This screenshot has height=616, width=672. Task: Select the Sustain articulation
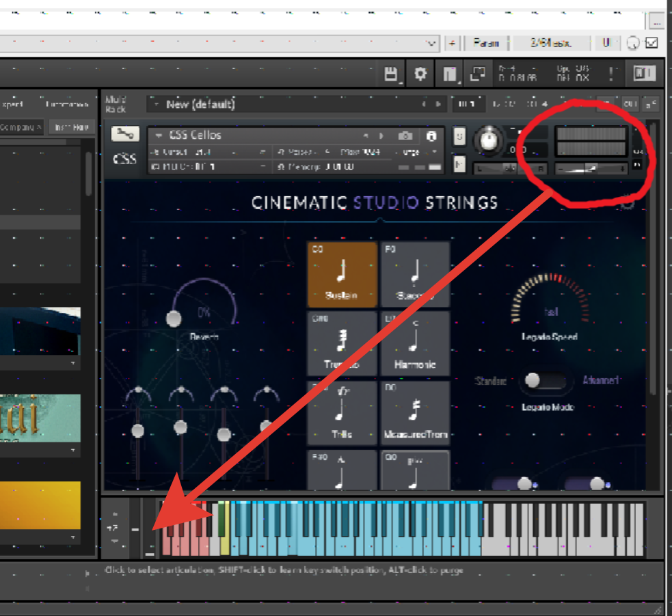tap(342, 274)
